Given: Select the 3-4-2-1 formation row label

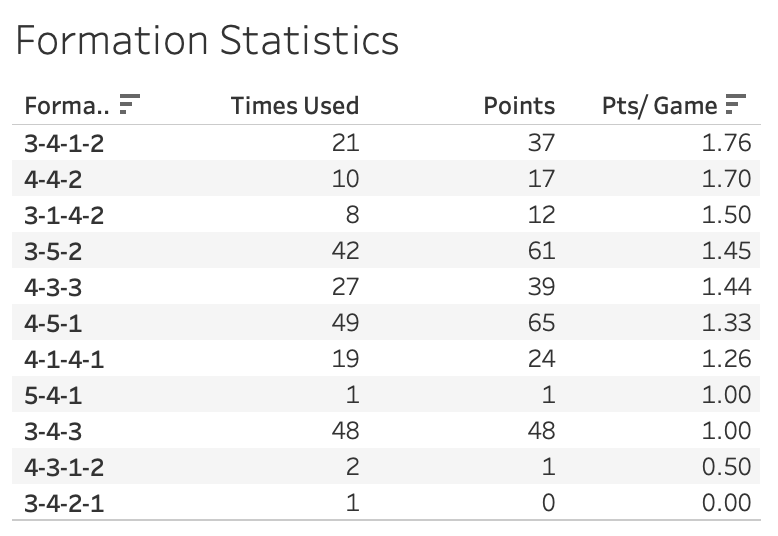Looking at the screenshot, I should pyautogui.click(x=64, y=503).
